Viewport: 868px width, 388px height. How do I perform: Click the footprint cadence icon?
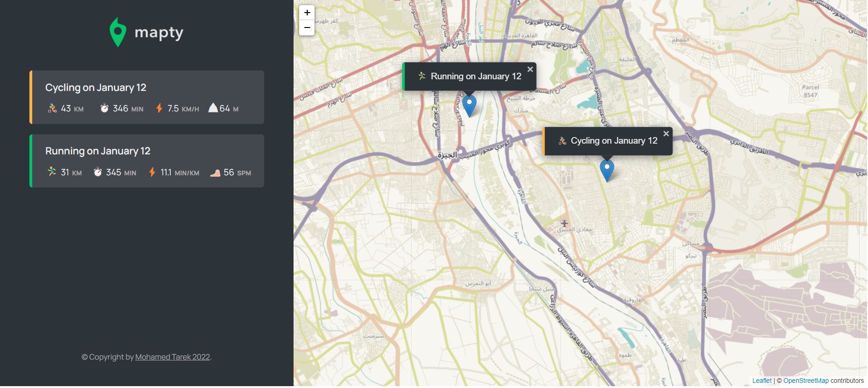pyautogui.click(x=215, y=173)
